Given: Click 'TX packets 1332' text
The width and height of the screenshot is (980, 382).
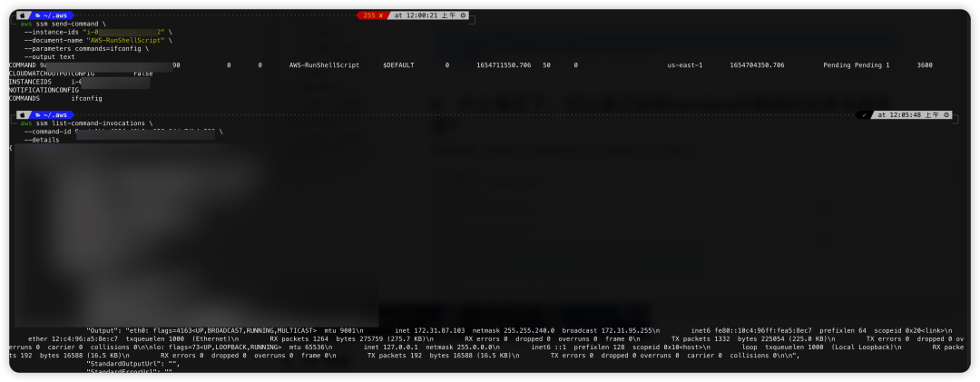Looking at the screenshot, I should click(701, 338).
